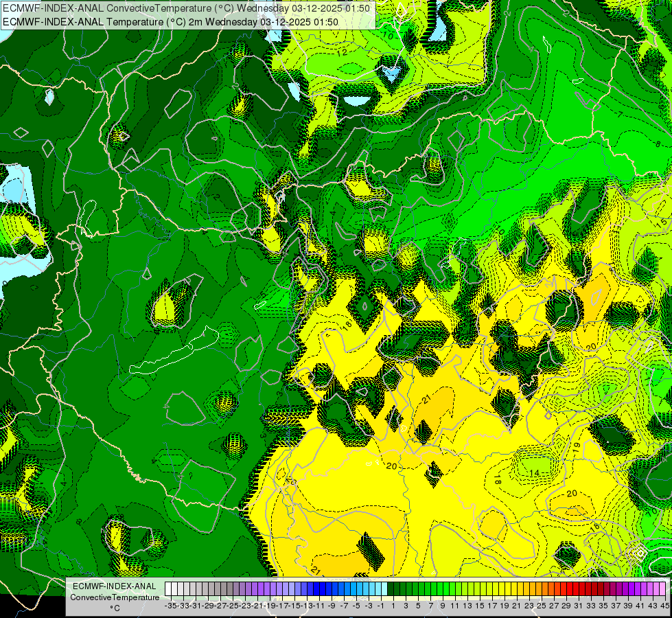
Task: Click the contour label 14 on map
Action: (534, 472)
